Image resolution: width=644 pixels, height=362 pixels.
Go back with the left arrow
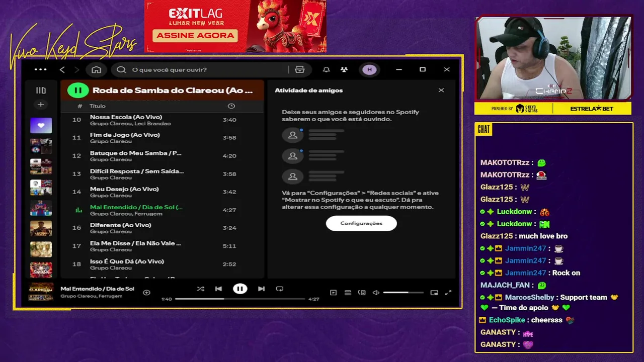(x=62, y=69)
